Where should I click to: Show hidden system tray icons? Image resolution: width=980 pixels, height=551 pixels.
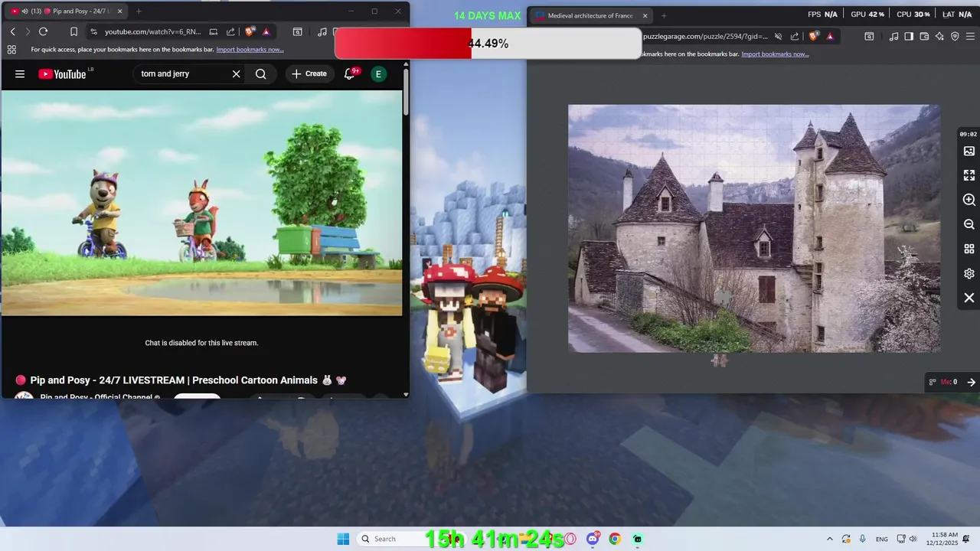[x=829, y=539]
